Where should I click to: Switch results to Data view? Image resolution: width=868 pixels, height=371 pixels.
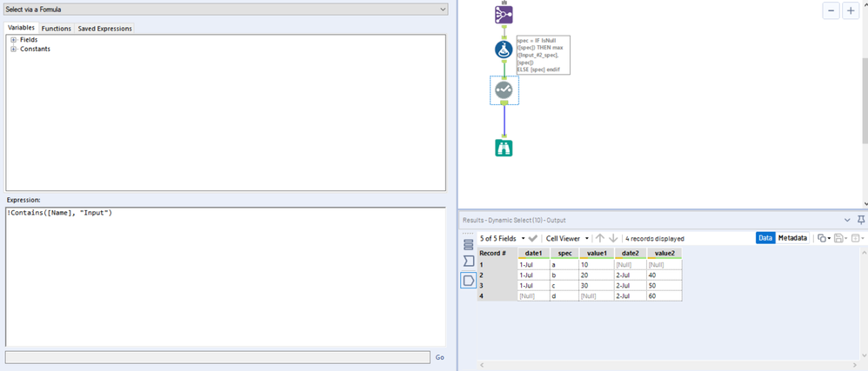coord(765,238)
